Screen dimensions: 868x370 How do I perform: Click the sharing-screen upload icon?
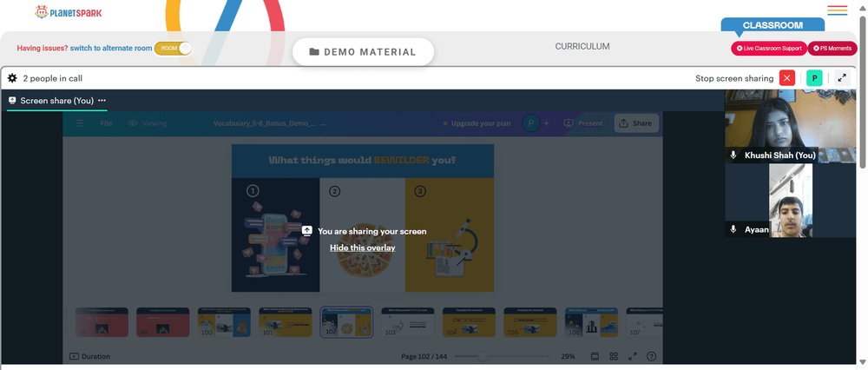click(307, 231)
